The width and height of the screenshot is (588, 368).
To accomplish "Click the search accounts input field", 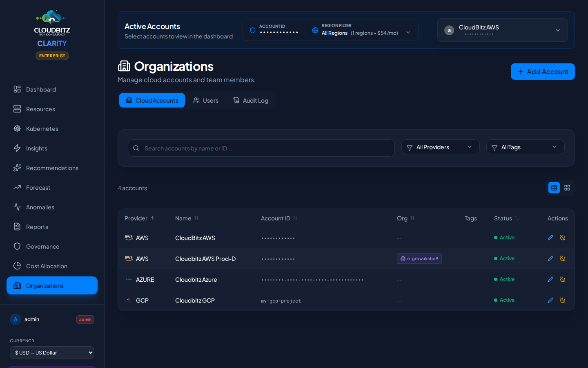I will 261,148.
